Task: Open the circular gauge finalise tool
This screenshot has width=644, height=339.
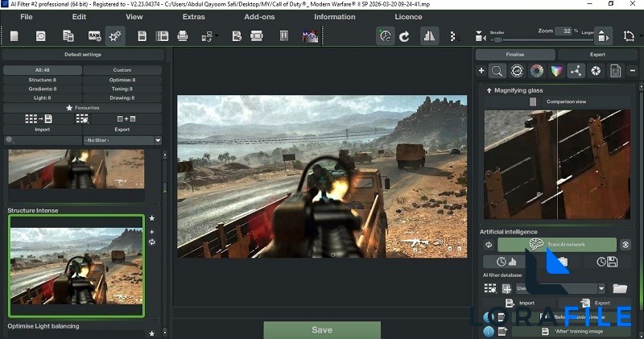Action: 517,71
